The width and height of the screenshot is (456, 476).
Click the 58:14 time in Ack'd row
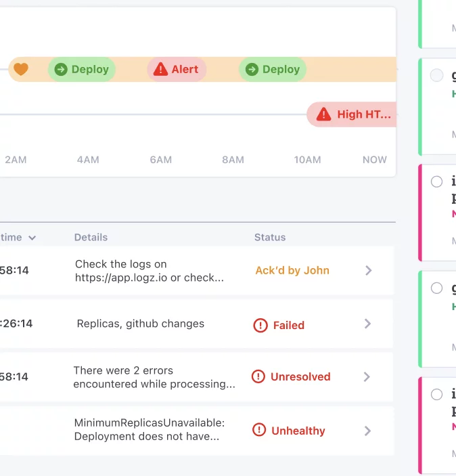point(14,270)
